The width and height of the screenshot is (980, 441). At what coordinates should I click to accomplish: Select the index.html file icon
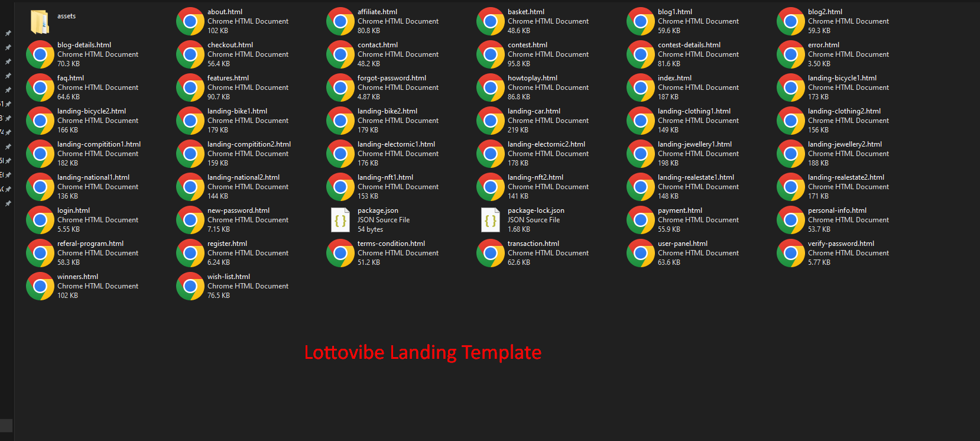pyautogui.click(x=641, y=87)
